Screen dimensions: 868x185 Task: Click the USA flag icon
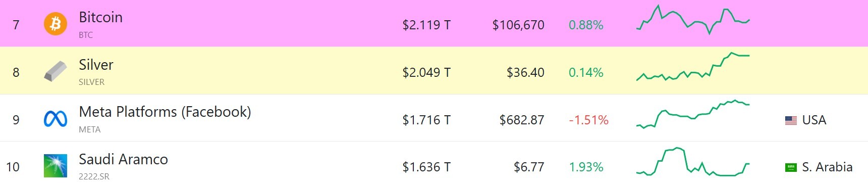point(791,120)
